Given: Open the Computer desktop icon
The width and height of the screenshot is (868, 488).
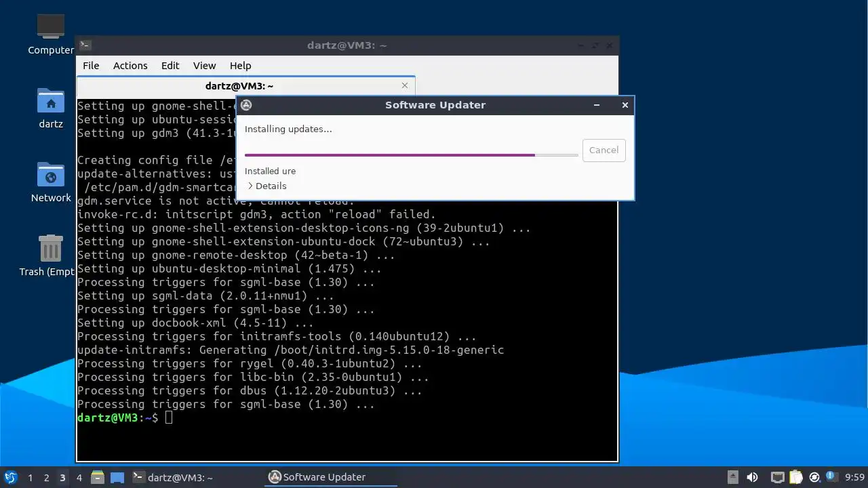Looking at the screenshot, I should [x=51, y=34].
